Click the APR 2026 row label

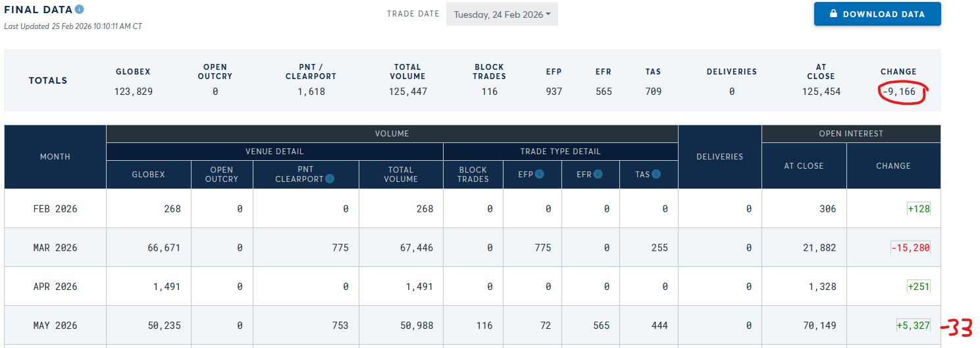[55, 287]
